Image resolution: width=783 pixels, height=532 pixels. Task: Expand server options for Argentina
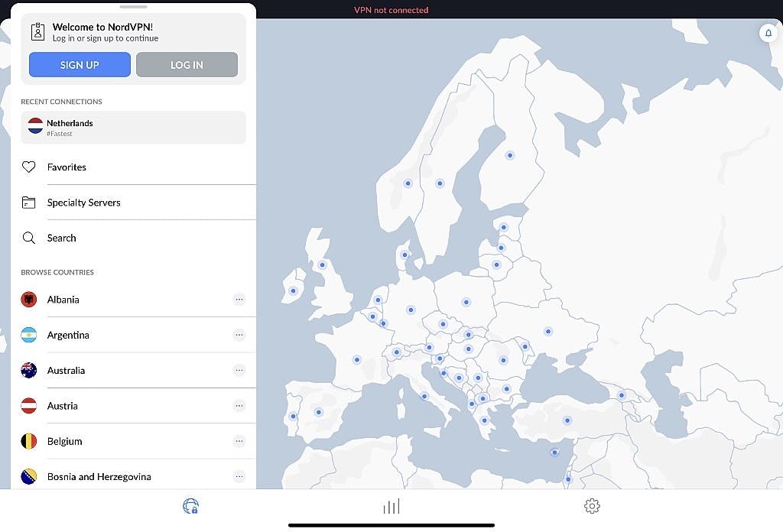pos(239,335)
